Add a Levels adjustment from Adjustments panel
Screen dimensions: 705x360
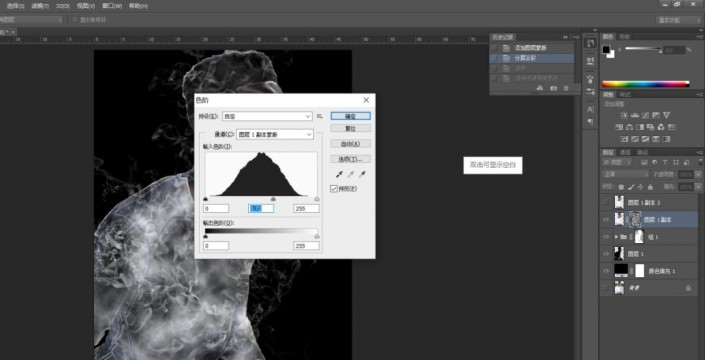pyautogui.click(x=634, y=116)
